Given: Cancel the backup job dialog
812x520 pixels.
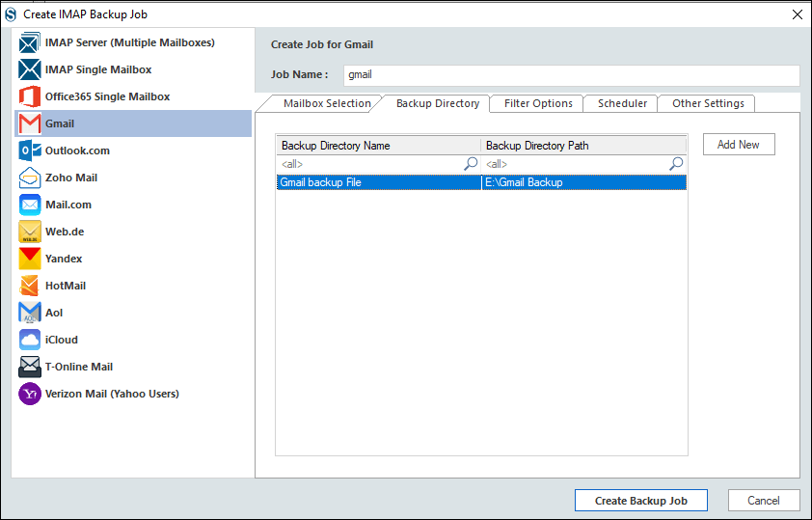Looking at the screenshot, I should 764,501.
